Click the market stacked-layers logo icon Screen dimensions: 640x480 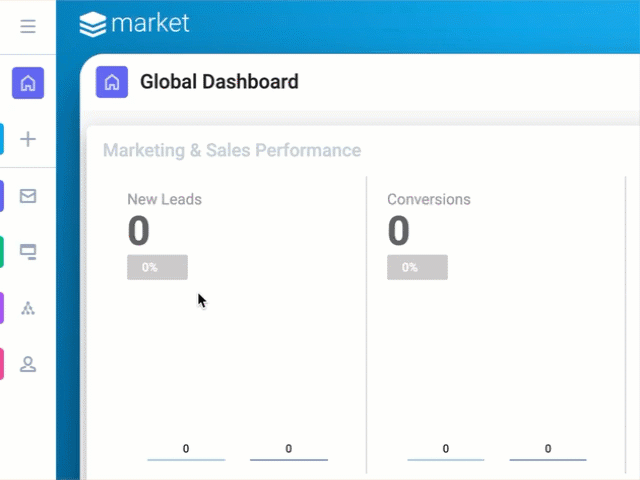pyautogui.click(x=92, y=23)
